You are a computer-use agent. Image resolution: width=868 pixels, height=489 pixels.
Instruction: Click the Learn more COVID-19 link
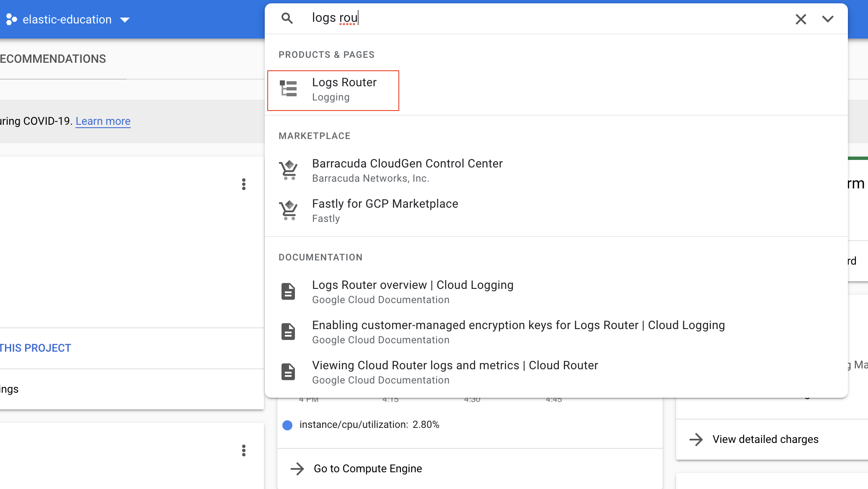click(103, 121)
